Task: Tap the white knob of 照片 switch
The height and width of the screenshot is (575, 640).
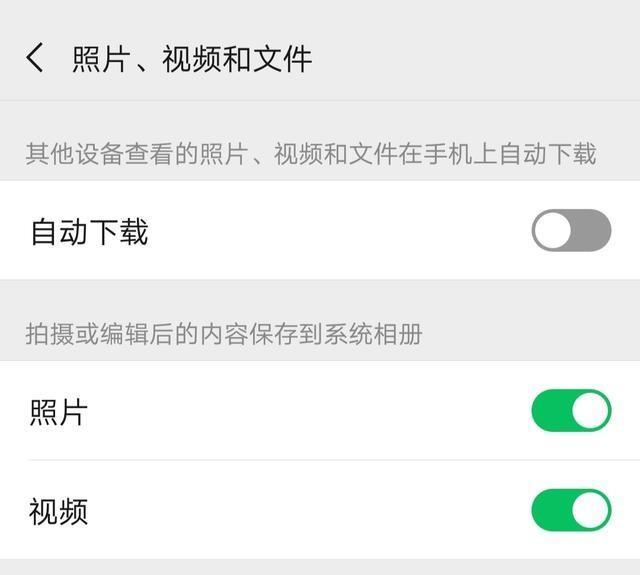Action: 590,411
